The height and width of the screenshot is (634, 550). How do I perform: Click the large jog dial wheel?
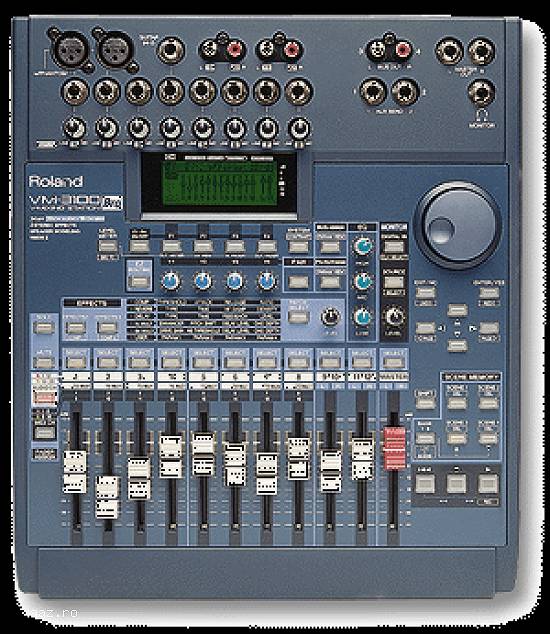click(x=457, y=225)
